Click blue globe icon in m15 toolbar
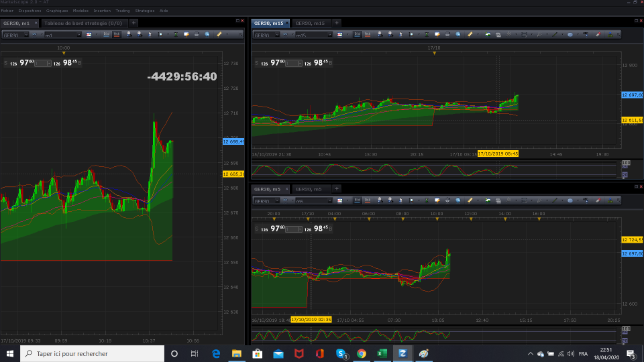The image size is (644, 362). [x=458, y=34]
